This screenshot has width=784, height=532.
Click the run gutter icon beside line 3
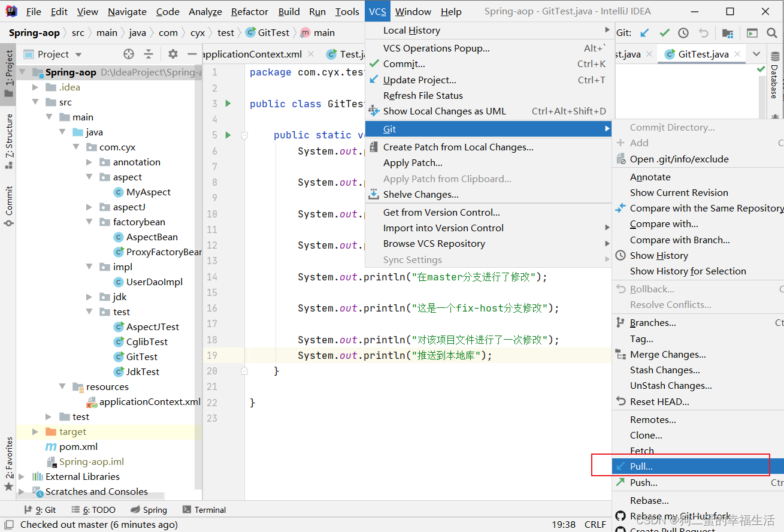click(228, 104)
